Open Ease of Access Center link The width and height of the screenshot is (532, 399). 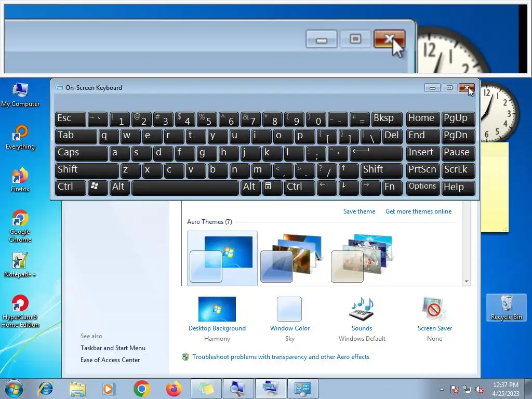[110, 360]
